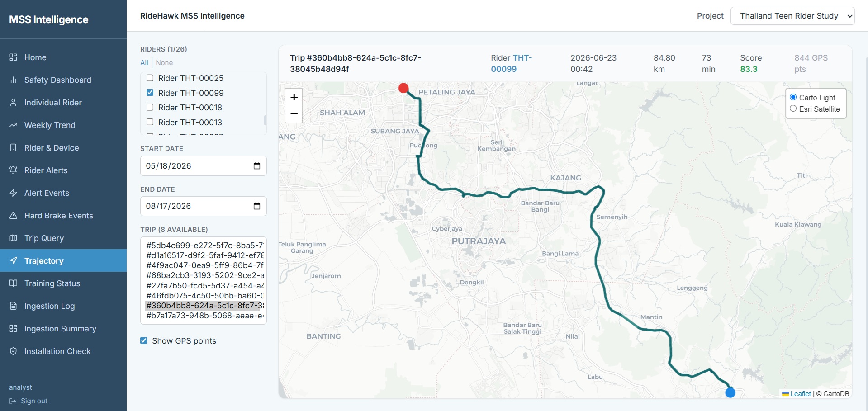Click the Sign out arrow icon
Screen dimensions: 868x411
(x=13, y=401)
